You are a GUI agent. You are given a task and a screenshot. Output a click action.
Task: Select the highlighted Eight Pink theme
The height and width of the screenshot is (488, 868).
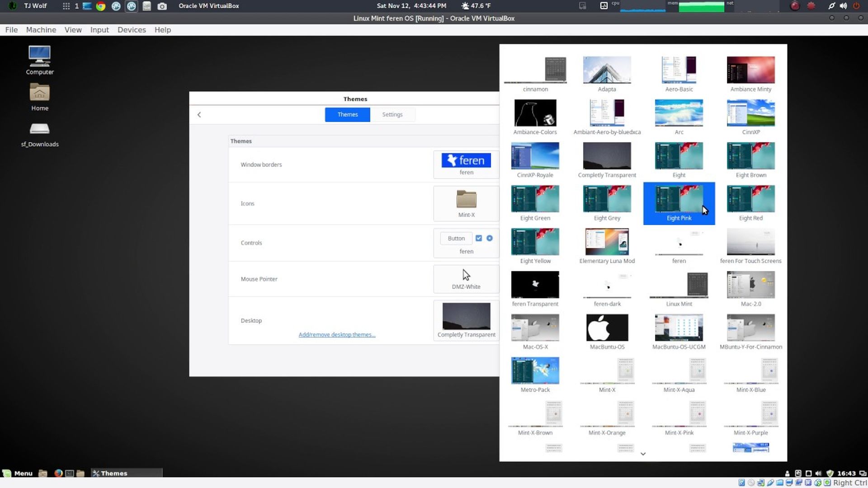[679, 203]
